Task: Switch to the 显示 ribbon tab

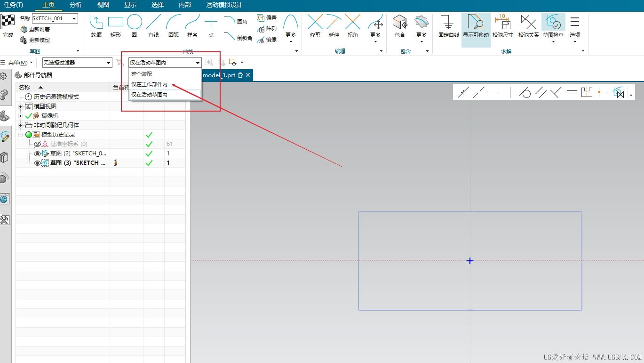Action: pyautogui.click(x=130, y=5)
